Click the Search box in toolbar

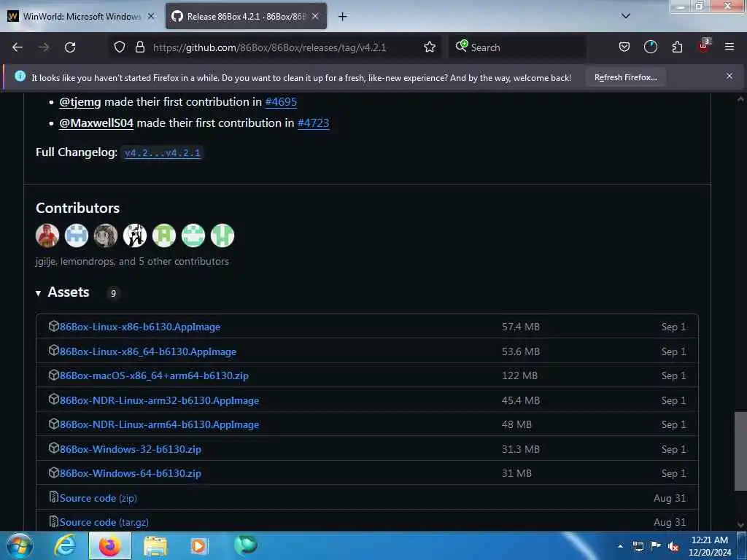pos(517,47)
